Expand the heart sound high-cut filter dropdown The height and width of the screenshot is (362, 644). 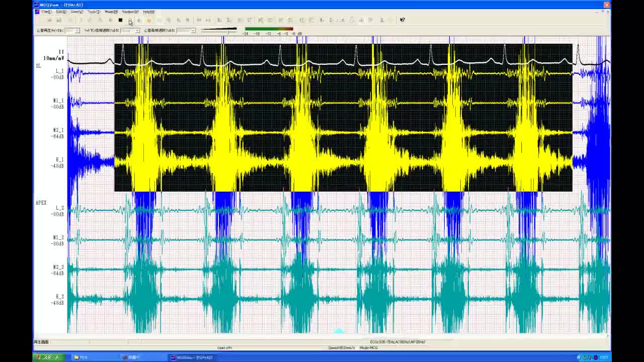(x=192, y=31)
